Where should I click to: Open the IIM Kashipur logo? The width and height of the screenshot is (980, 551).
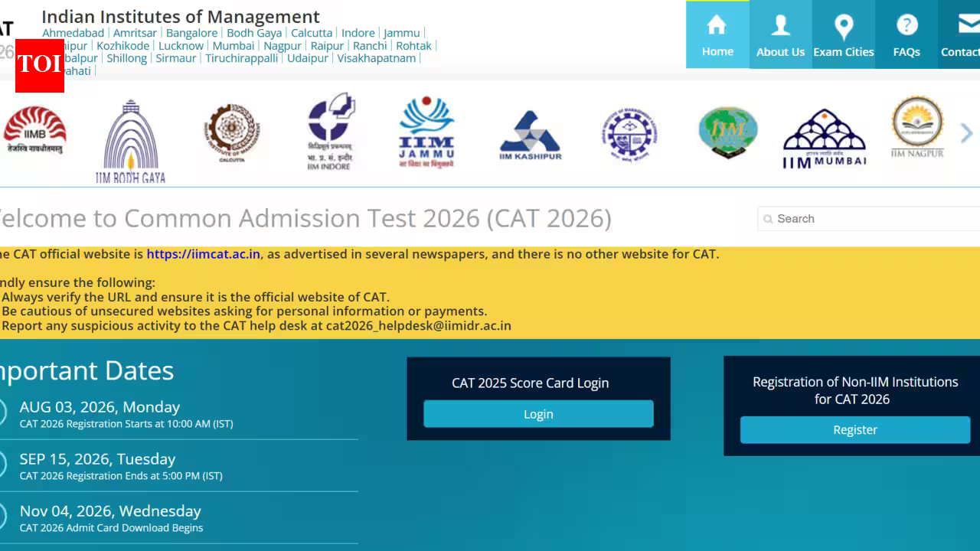(530, 135)
